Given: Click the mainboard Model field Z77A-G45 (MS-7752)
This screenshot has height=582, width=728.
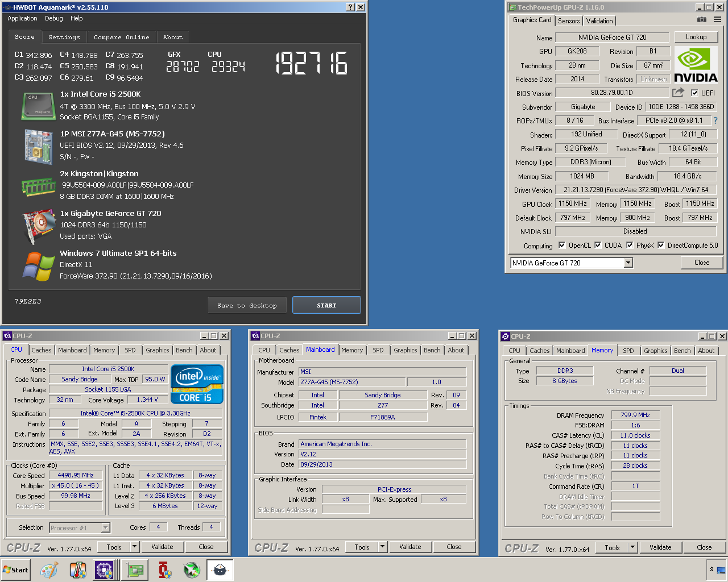Looking at the screenshot, I should [353, 382].
